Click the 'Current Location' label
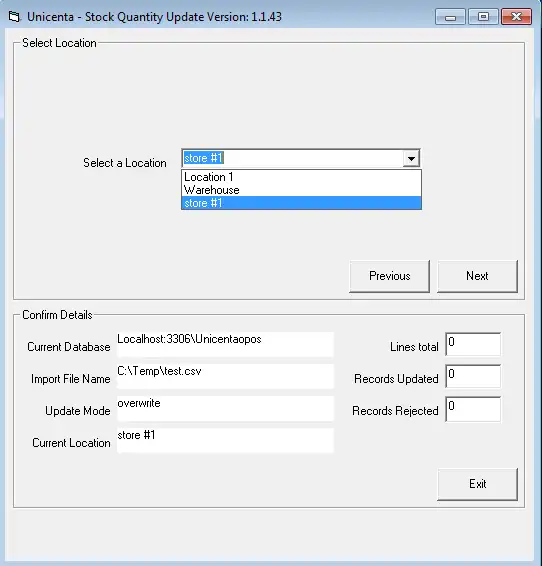 pyautogui.click(x=71, y=443)
